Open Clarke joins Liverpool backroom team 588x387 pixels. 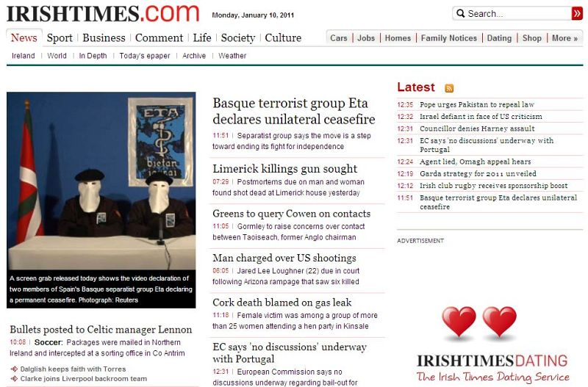[84, 379]
